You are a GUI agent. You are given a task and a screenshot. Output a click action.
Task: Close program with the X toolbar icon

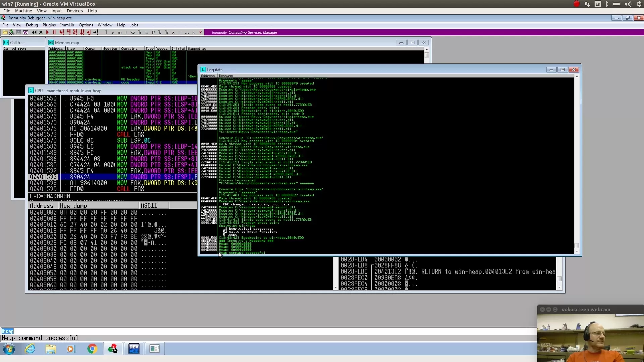[x=41, y=32]
